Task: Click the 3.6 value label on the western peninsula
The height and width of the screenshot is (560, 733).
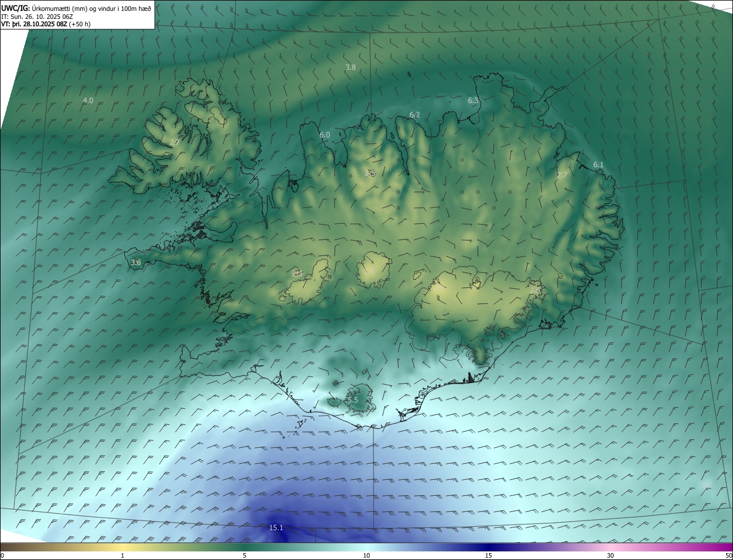Action: (136, 262)
